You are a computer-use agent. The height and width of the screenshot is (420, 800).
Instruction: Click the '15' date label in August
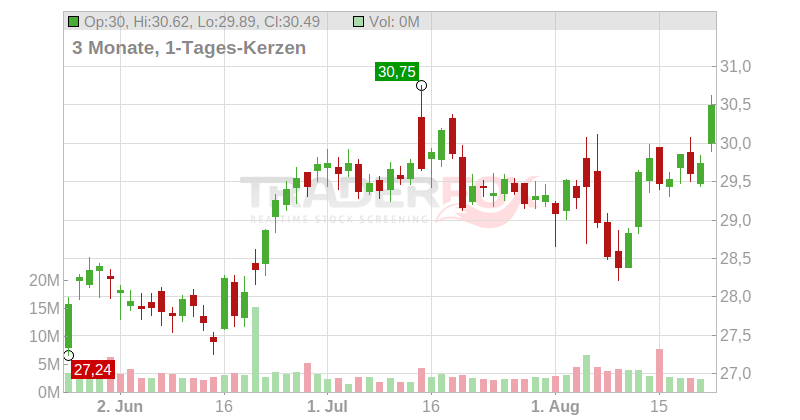[659, 407]
